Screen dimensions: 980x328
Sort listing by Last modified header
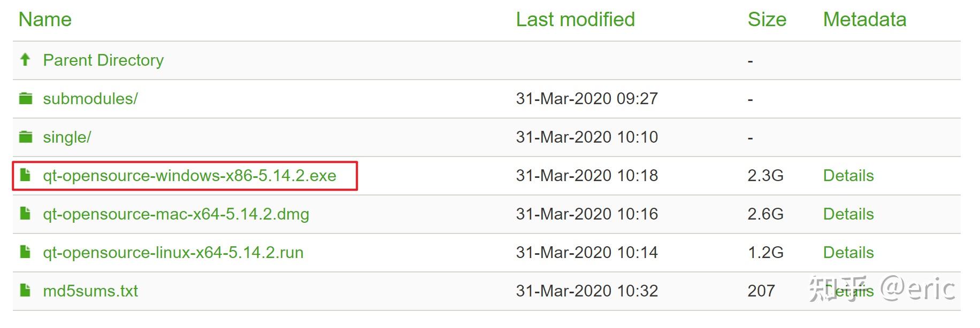(576, 20)
